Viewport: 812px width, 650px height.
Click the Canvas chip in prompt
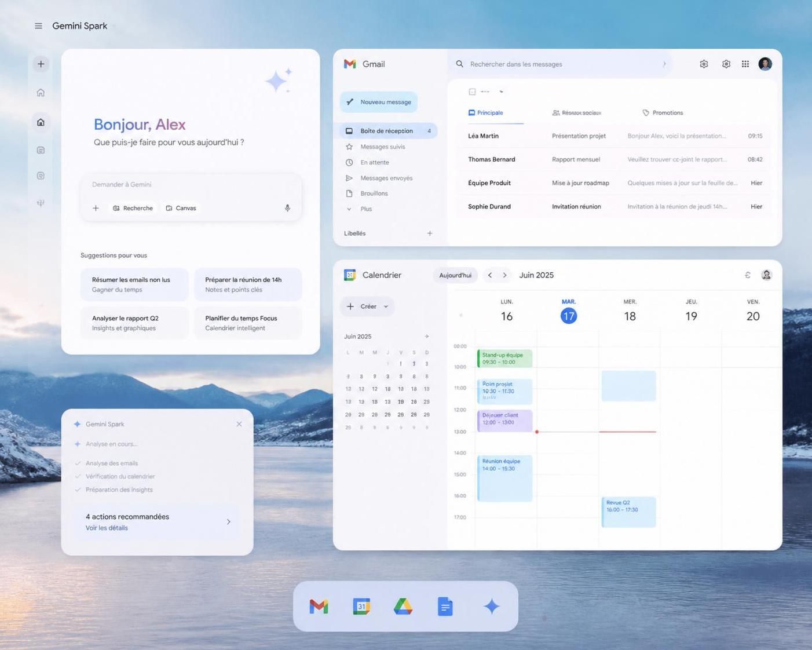click(x=181, y=208)
